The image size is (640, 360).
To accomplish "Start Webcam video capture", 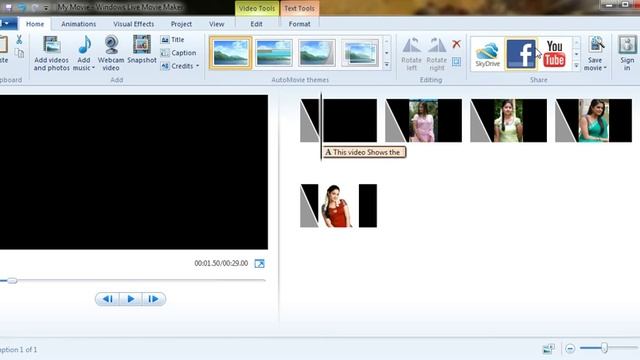I will [111, 53].
